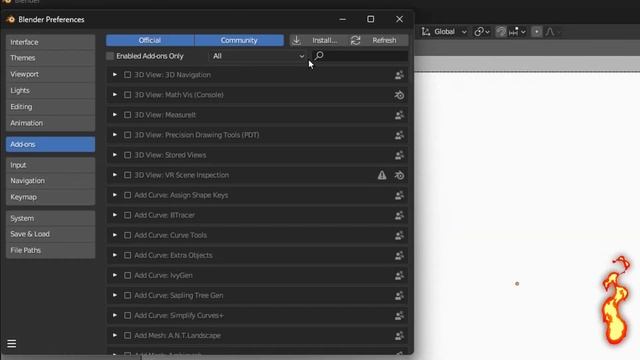
Task: Click the community icon on IvyGen row
Action: click(x=399, y=276)
